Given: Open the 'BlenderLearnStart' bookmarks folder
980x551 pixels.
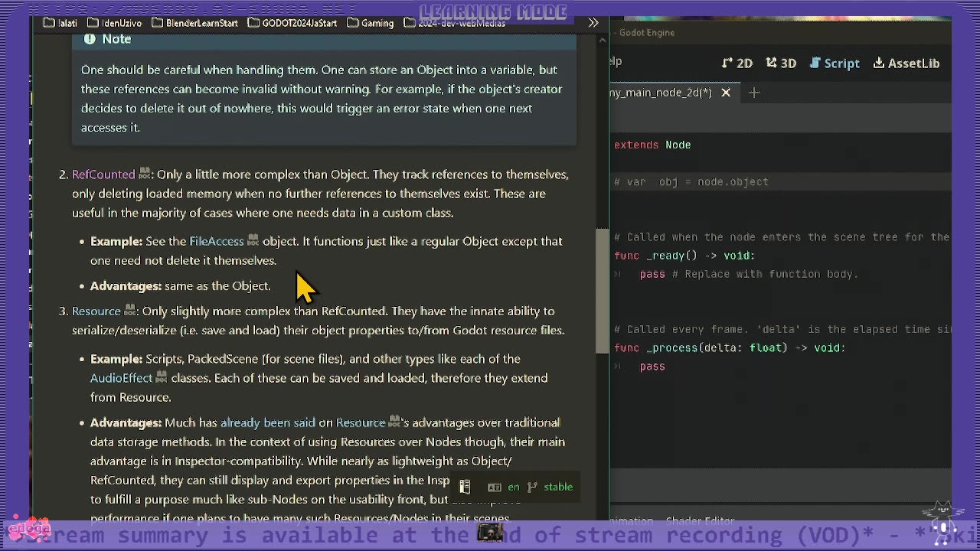Looking at the screenshot, I should coord(194,23).
